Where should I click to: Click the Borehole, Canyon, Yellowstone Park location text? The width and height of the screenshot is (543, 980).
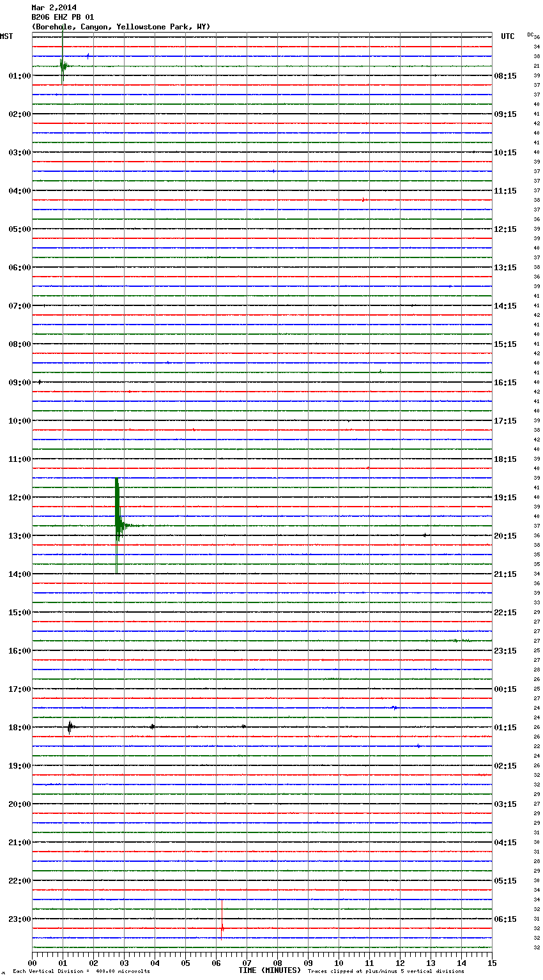[121, 27]
